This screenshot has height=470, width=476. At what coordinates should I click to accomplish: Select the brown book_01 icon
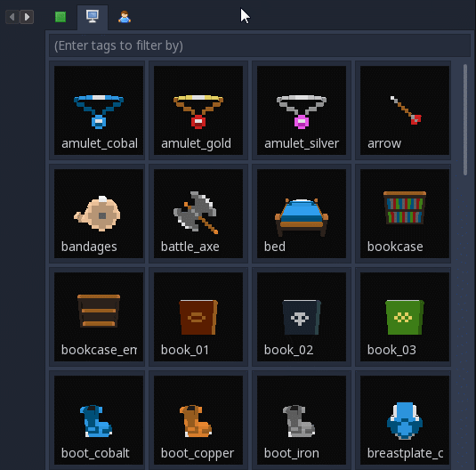[198, 317]
